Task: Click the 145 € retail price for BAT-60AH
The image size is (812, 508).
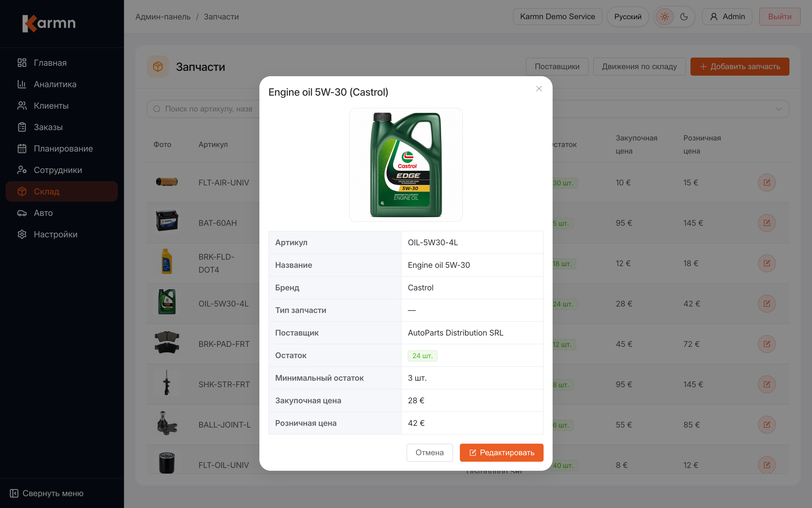Action: click(x=693, y=223)
